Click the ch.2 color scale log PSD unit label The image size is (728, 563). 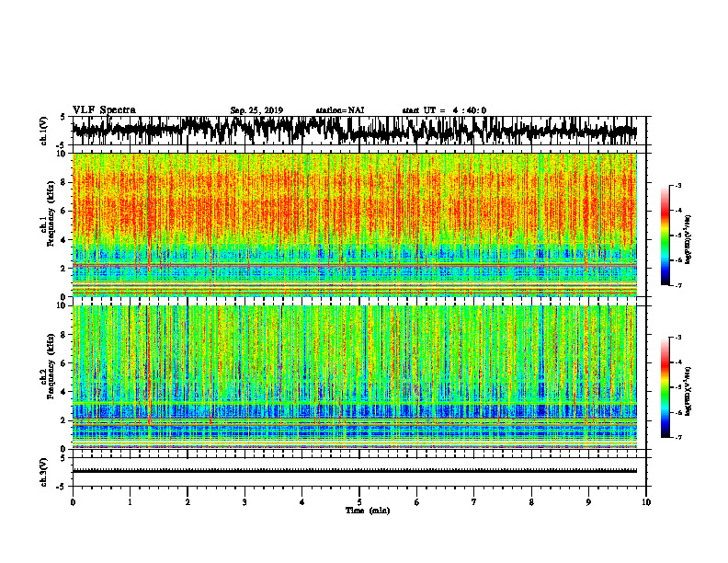pyautogui.click(x=688, y=391)
